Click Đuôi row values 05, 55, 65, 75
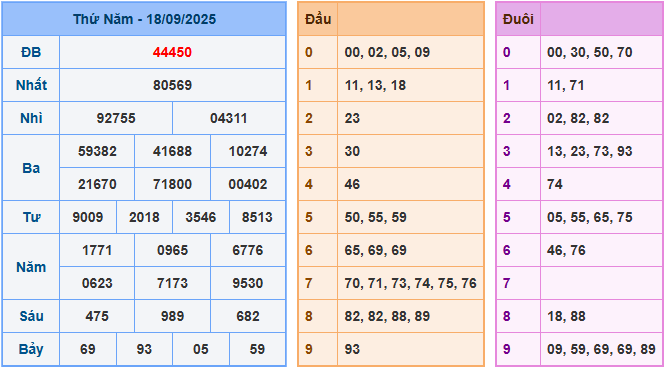665x367 pixels. (x=590, y=218)
